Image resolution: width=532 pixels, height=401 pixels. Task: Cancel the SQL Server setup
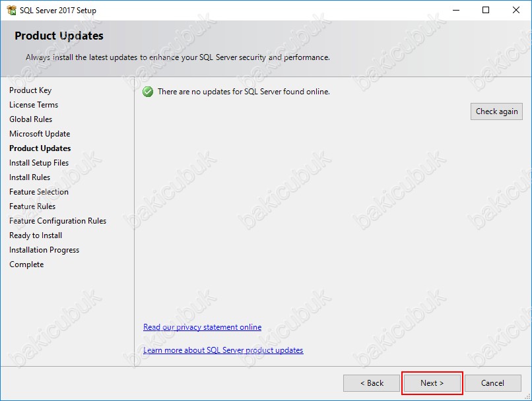click(x=492, y=383)
